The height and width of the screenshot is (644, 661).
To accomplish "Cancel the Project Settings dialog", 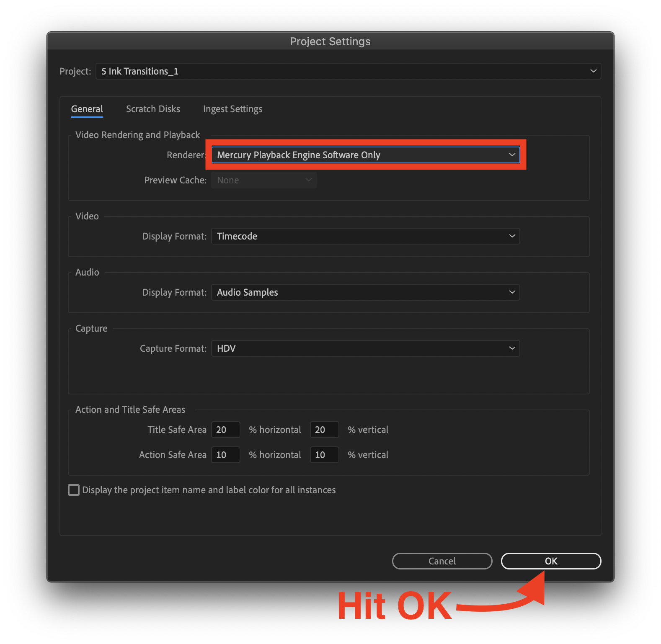I will click(442, 561).
